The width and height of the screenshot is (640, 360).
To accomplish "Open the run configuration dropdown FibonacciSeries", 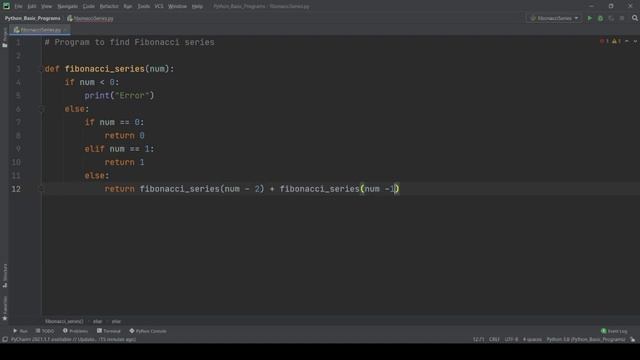I will 554,18.
